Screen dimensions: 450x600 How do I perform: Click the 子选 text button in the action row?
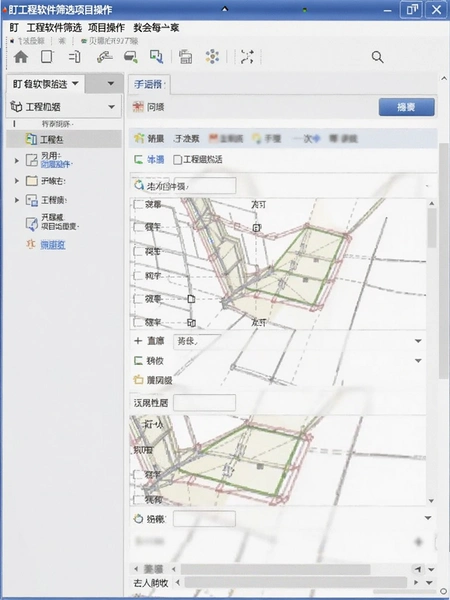(186, 139)
